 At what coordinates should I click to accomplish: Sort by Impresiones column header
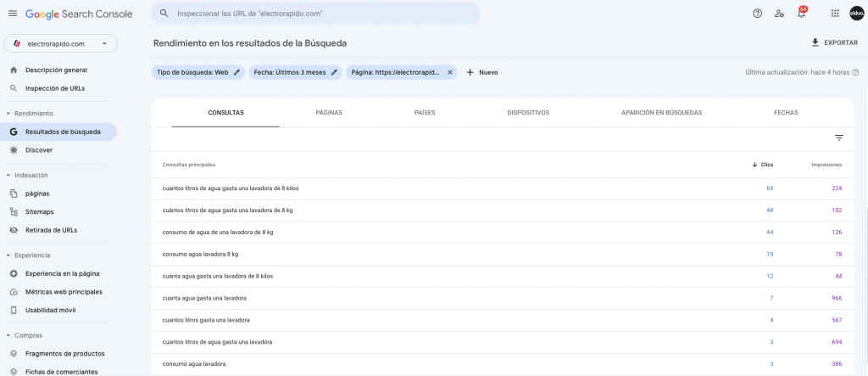click(x=826, y=165)
